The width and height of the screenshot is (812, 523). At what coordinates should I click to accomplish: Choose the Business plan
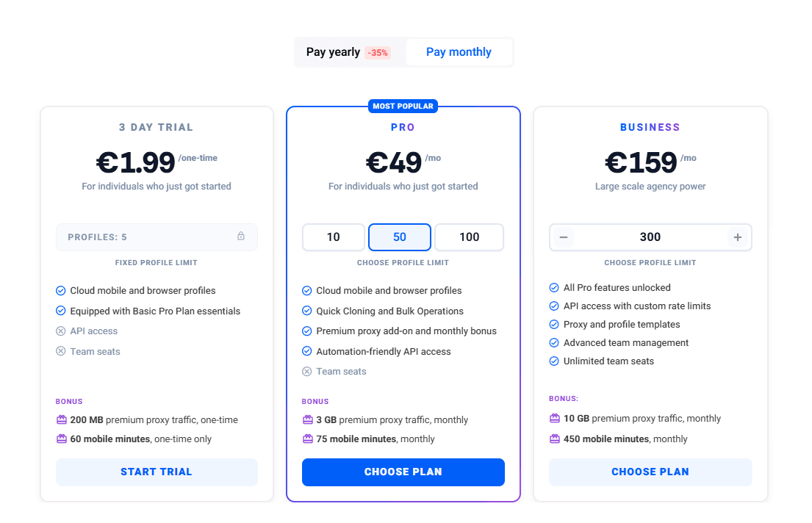pos(650,472)
